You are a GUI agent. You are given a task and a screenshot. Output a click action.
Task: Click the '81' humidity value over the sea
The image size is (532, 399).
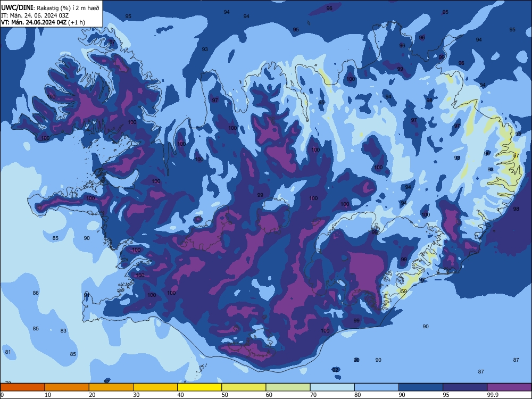tap(8, 352)
